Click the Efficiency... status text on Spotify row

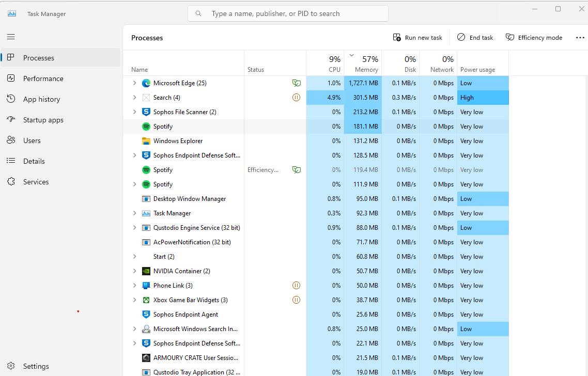tap(263, 170)
